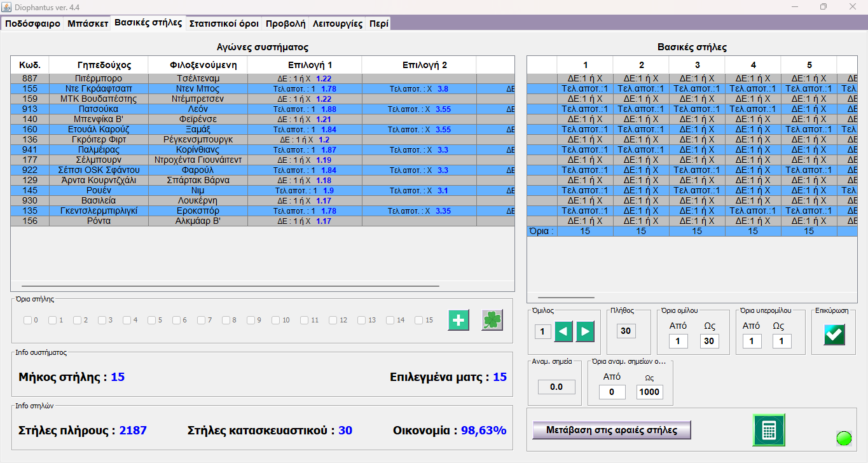Viewport: 868px width, 463px height.
Task: Select the Ρουέν match row
Action: tap(263, 190)
